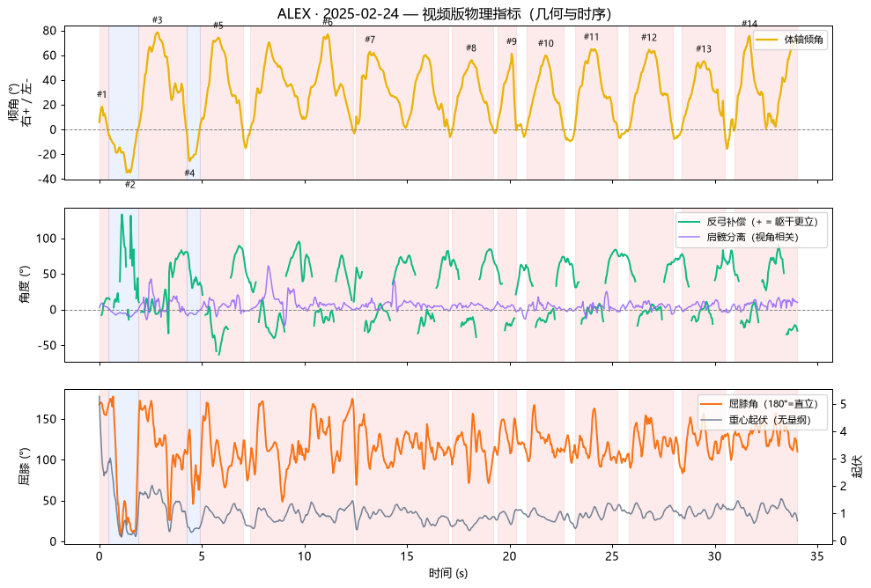This screenshot has width=871, height=588.
Task: Pick the 启髋分离（视角相关）legend entry
Action: coord(738,237)
